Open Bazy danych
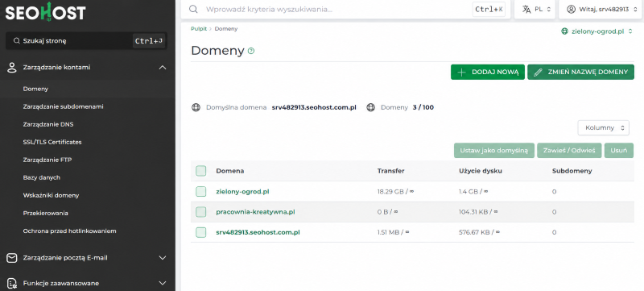 click(42, 177)
